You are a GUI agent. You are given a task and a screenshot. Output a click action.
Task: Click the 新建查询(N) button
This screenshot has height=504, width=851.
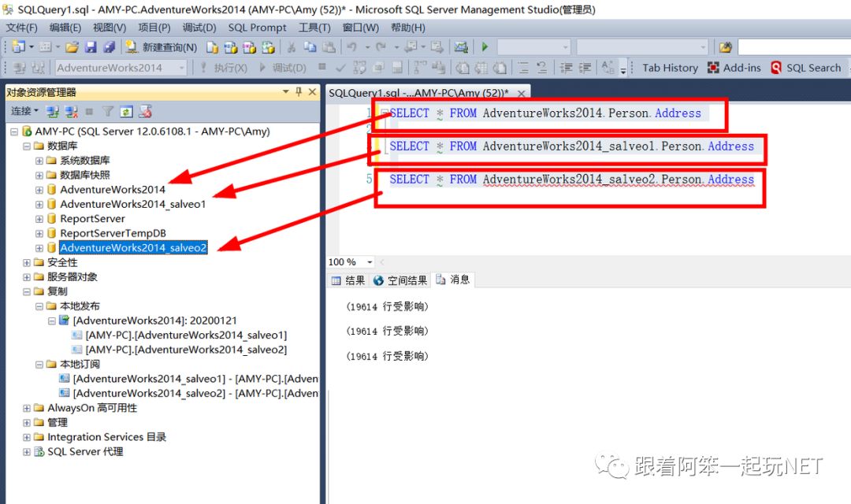[x=162, y=47]
